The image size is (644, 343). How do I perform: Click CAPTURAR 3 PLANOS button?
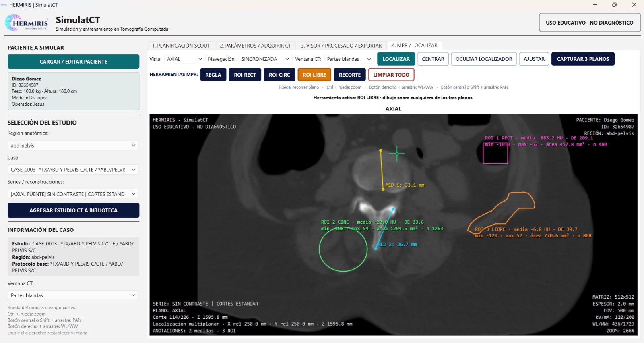[583, 59]
